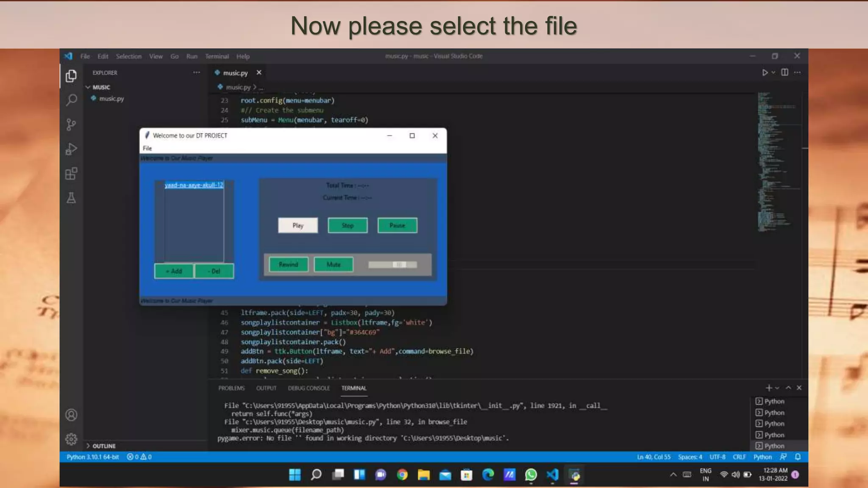Open the Run and Debug view icon
The height and width of the screenshot is (488, 868).
tap(71, 149)
